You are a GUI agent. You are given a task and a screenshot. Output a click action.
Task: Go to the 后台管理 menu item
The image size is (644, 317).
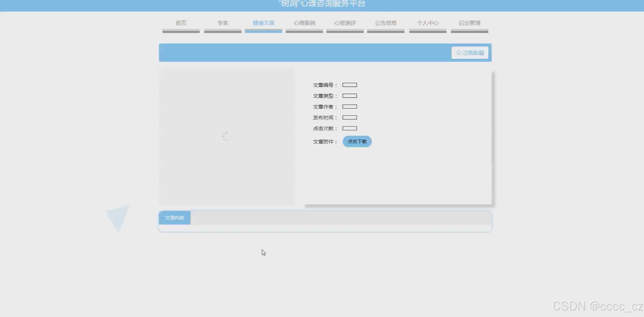coord(470,23)
